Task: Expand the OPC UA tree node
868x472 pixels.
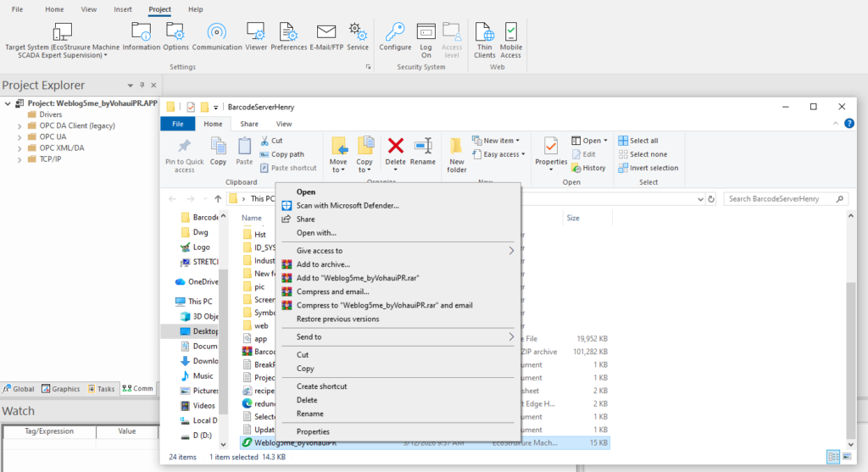Action: point(19,136)
